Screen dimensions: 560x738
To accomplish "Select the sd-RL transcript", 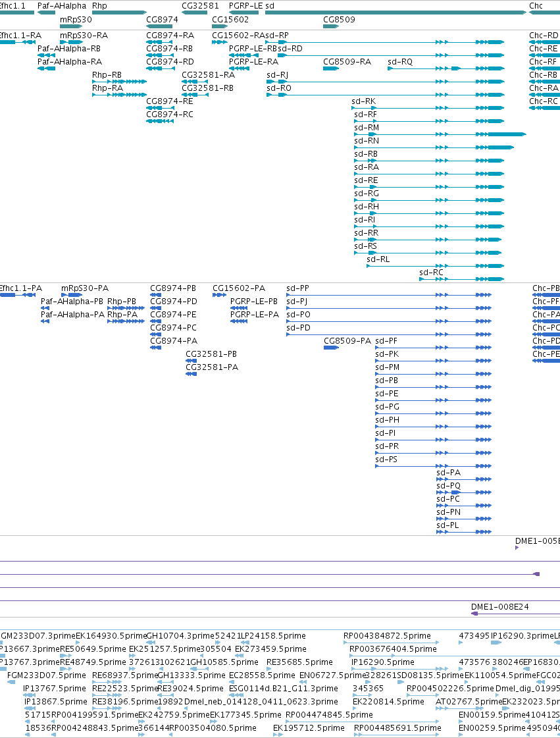I will pyautogui.click(x=435, y=266).
